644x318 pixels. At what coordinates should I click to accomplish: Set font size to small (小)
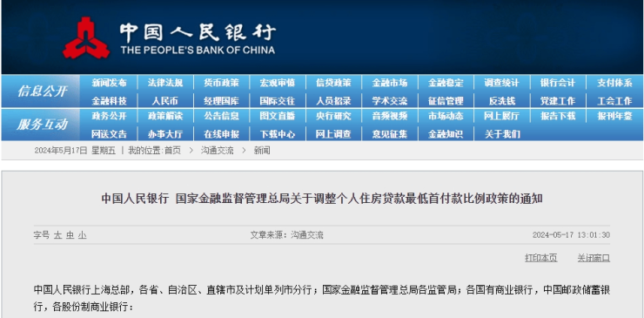click(82, 235)
